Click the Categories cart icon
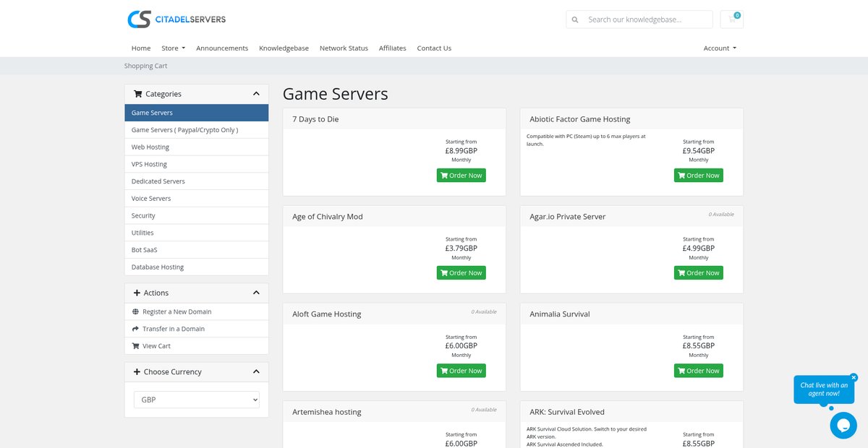 [x=137, y=94]
